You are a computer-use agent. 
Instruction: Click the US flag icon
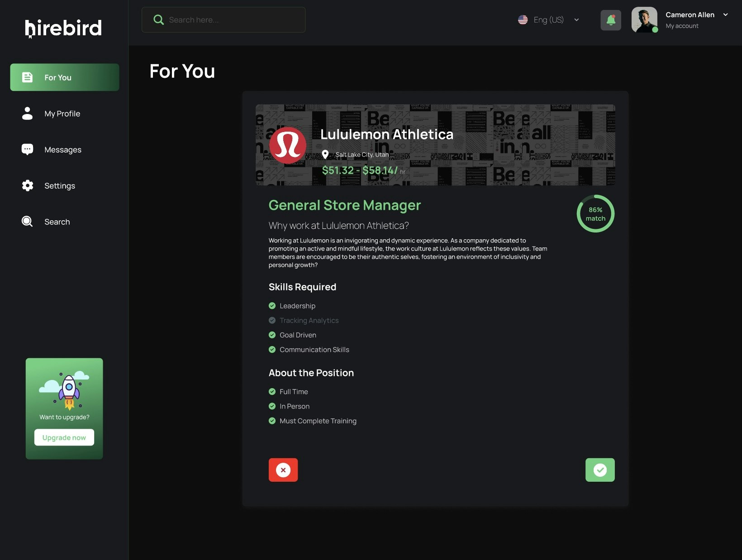[x=523, y=20]
